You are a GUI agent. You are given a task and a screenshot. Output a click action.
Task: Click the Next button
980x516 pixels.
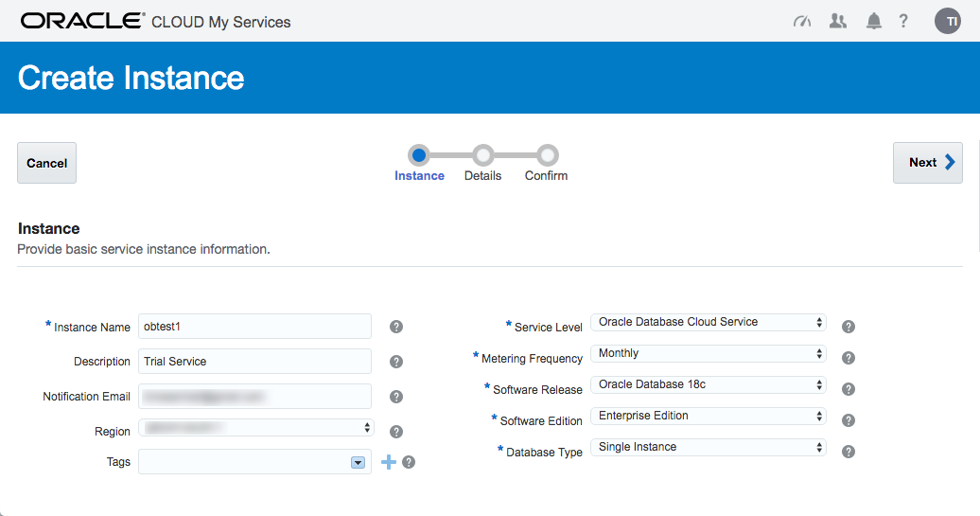[927, 163]
